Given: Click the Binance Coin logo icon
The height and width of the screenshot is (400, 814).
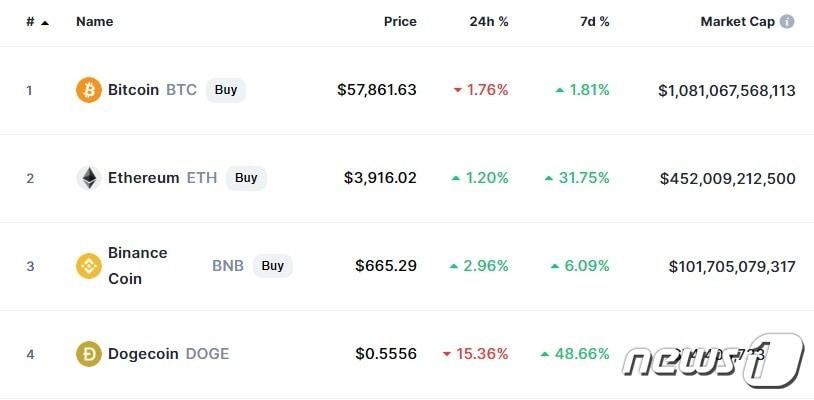Looking at the screenshot, I should (x=89, y=266).
